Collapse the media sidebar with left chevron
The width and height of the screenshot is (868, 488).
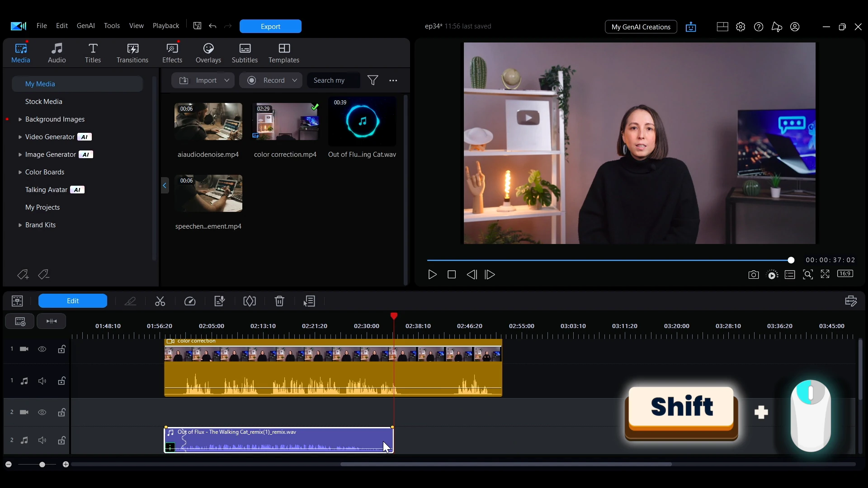pyautogui.click(x=165, y=186)
